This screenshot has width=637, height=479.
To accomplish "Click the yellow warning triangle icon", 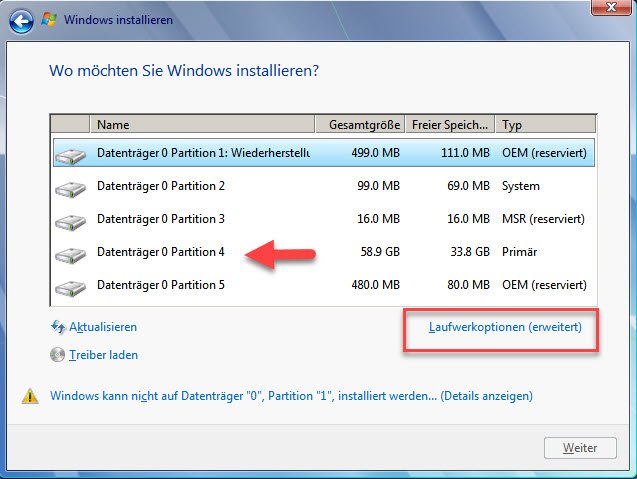I will [30, 396].
